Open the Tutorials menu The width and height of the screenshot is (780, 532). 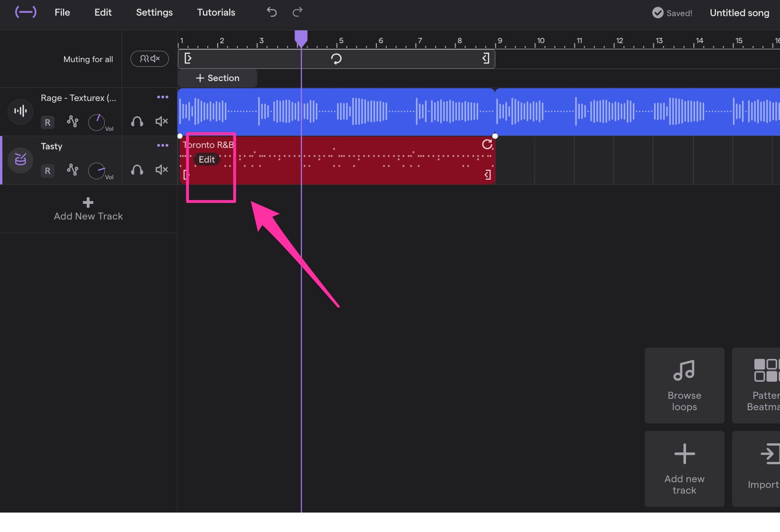click(x=216, y=12)
